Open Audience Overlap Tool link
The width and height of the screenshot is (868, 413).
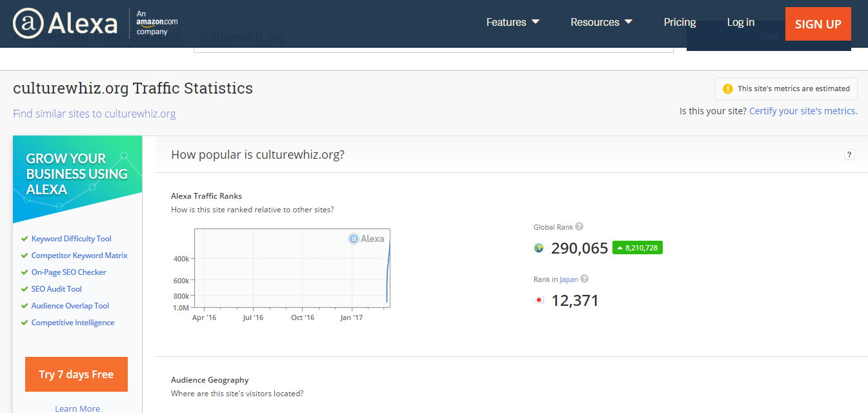click(x=70, y=306)
